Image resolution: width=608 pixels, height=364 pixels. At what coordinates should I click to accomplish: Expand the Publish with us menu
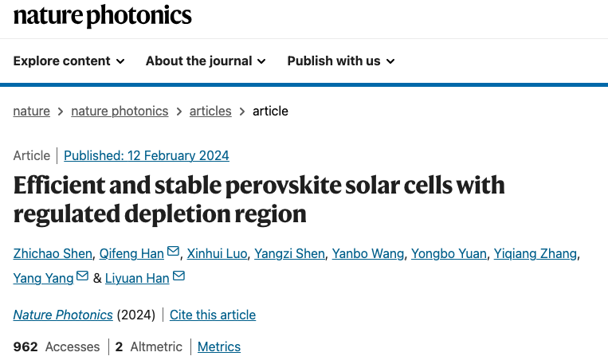[341, 61]
